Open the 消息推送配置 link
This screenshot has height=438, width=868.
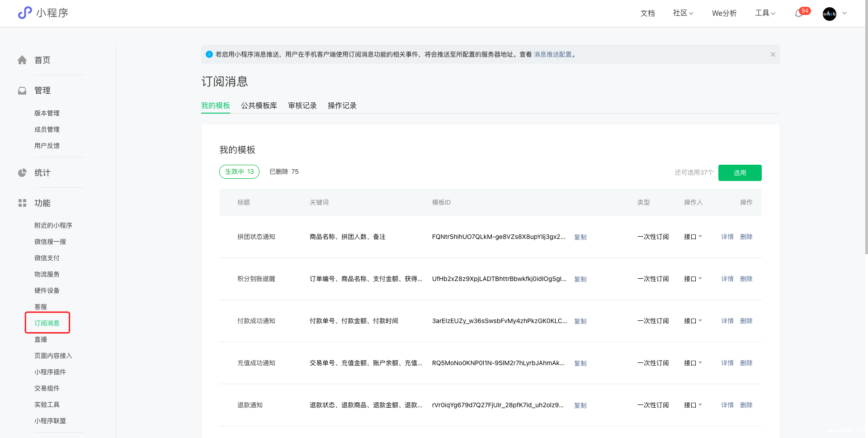pos(552,54)
